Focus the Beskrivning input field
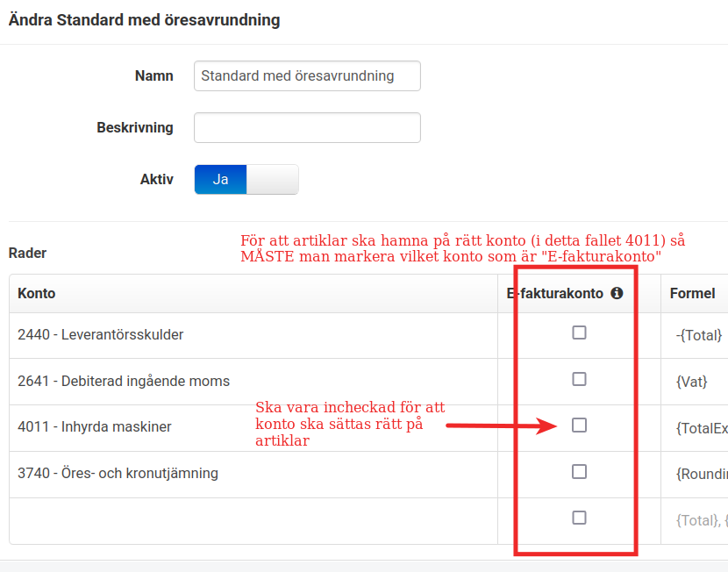The width and height of the screenshot is (728, 572). pos(307,127)
